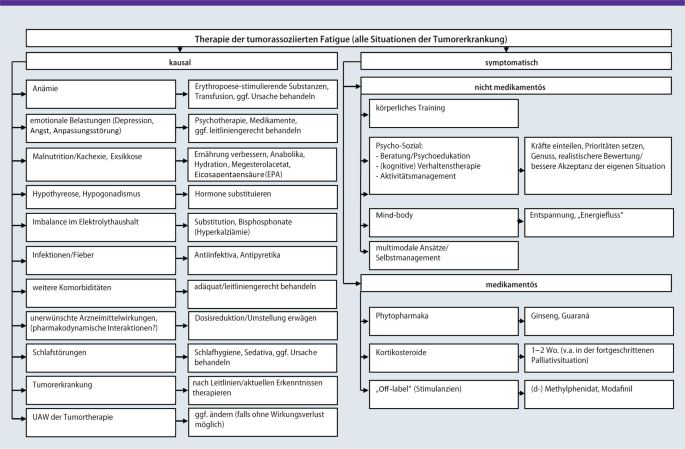
Task: Click 'Schlafhygiene, Sedativa' box
Action: click(263, 358)
